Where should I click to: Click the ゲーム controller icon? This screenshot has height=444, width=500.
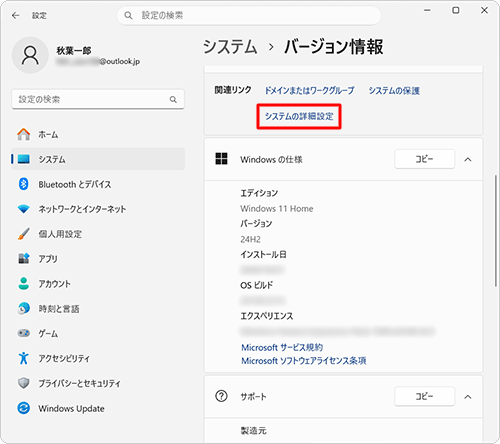click(x=24, y=333)
